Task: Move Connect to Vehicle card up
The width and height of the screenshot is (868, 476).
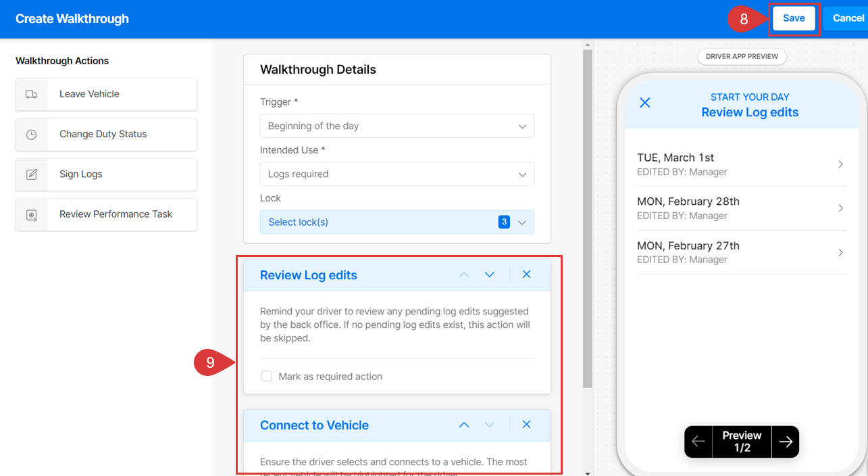Action: 464,425
